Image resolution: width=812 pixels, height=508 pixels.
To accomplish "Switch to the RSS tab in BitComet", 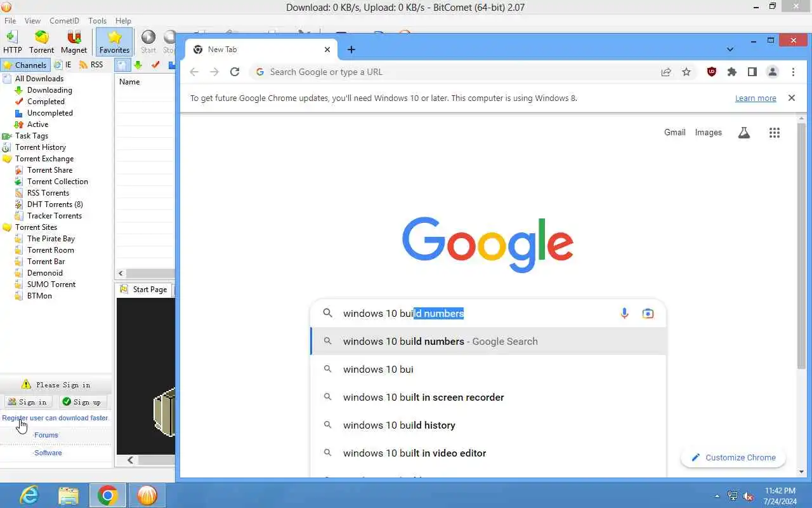I will 91,65.
